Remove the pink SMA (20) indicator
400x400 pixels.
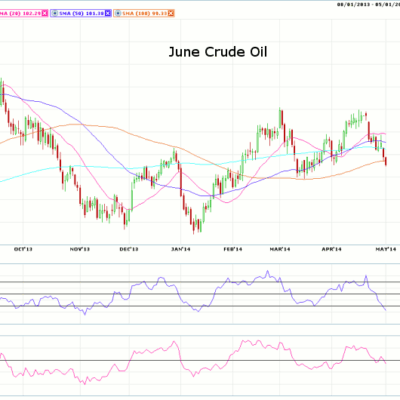[x=45, y=13]
